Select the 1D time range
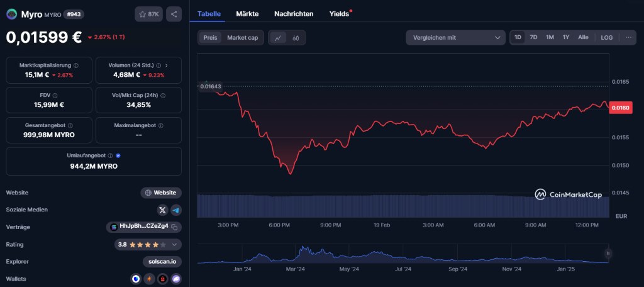 coord(518,37)
